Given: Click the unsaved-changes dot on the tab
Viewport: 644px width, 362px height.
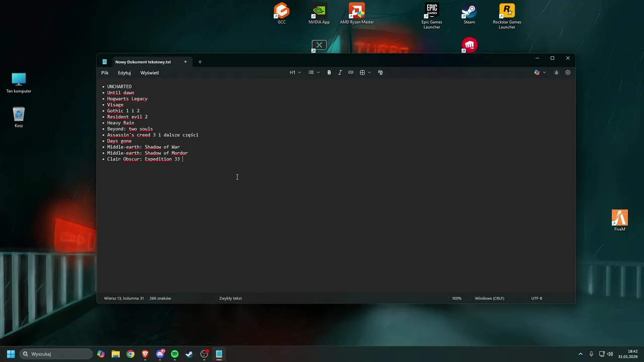Looking at the screenshot, I should pyautogui.click(x=185, y=62).
